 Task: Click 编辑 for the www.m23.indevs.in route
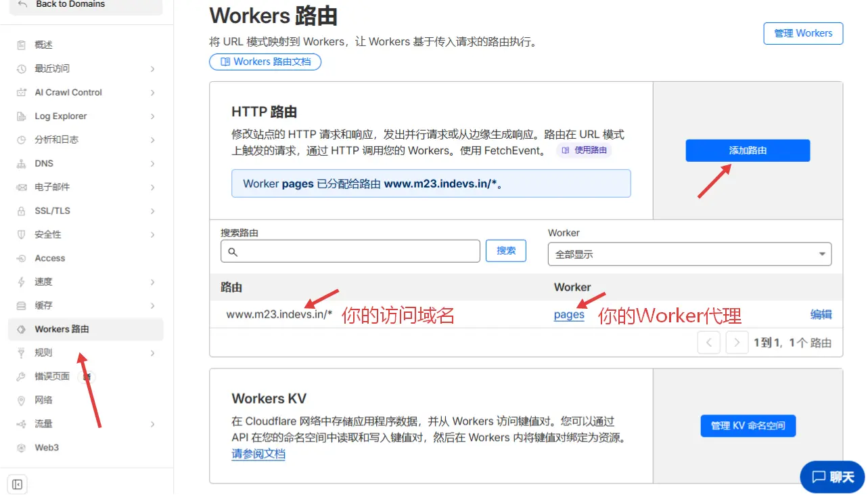pos(821,314)
